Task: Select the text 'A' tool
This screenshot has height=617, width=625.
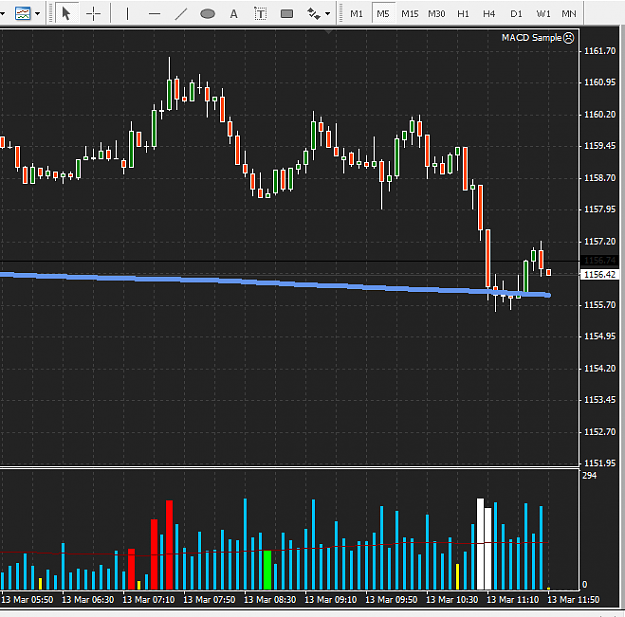Action: (234, 14)
